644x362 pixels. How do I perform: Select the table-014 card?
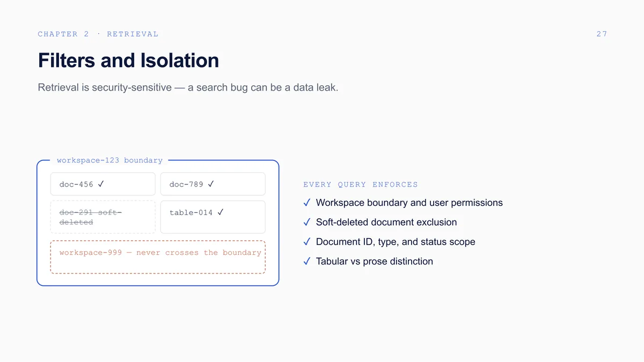(213, 217)
